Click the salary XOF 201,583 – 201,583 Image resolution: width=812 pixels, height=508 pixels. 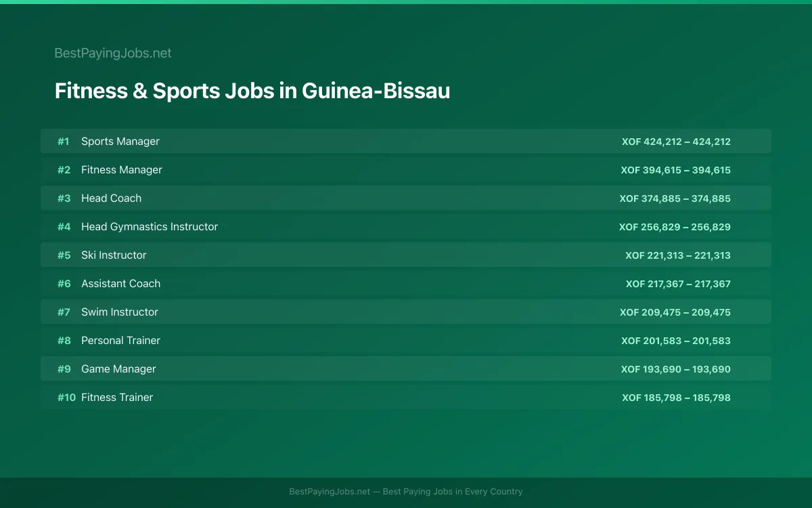tap(676, 341)
